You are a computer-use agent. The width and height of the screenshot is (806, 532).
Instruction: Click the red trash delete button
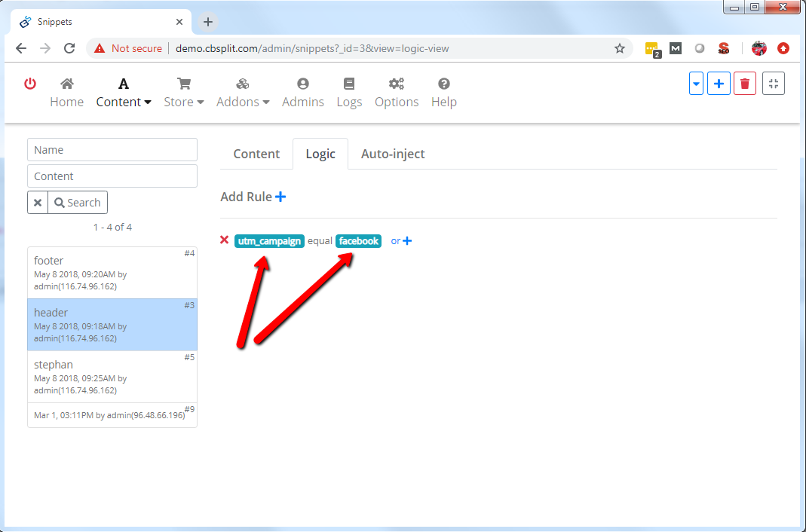point(745,84)
